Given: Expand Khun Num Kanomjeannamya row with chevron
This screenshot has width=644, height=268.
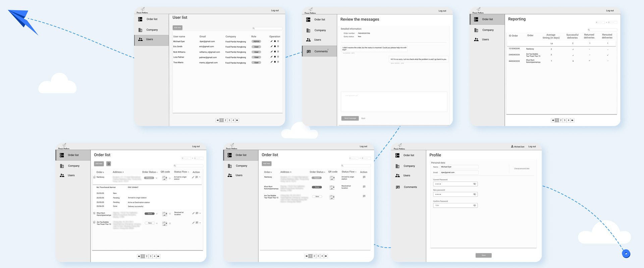Looking at the screenshot, I should pos(200,213).
